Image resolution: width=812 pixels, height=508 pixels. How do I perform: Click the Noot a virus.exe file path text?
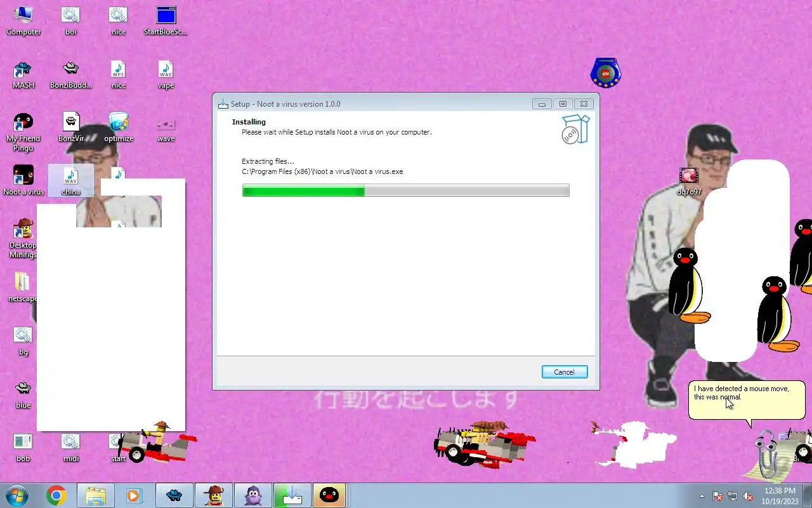tap(322, 171)
